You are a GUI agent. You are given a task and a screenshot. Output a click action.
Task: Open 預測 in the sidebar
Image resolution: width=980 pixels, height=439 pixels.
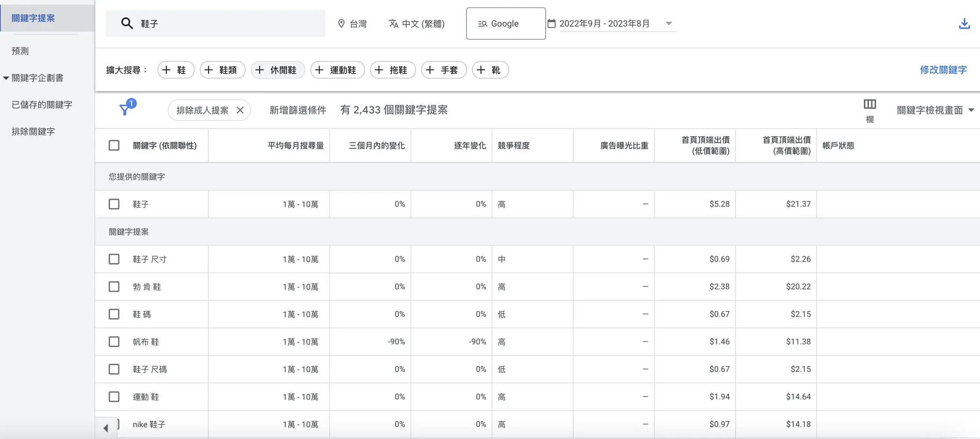20,51
